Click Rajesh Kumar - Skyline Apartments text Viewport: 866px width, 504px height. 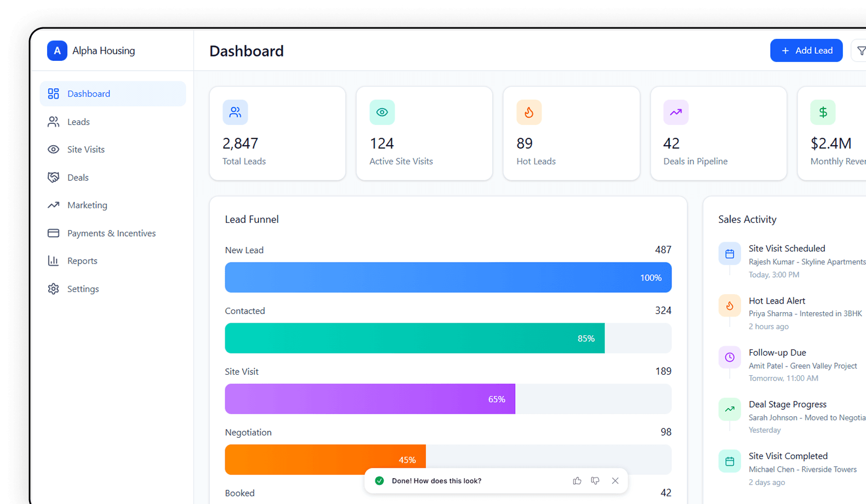point(807,262)
